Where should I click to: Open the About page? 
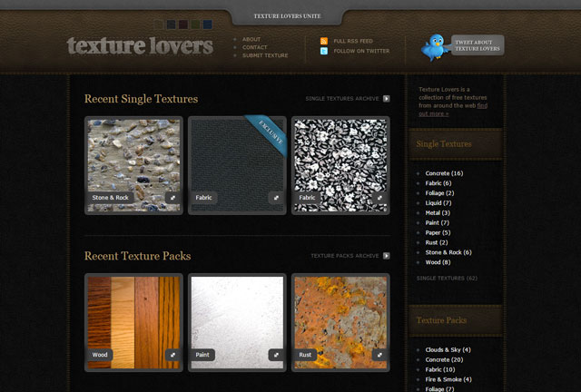coord(251,39)
